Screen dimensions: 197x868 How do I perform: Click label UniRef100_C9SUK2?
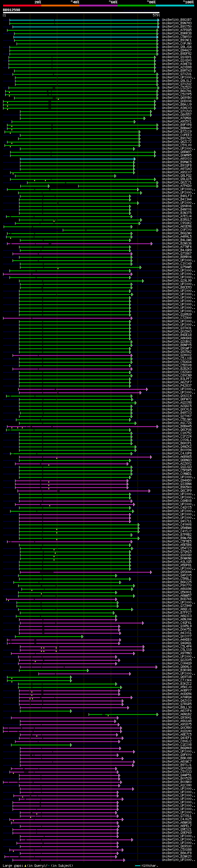pos(177,223)
